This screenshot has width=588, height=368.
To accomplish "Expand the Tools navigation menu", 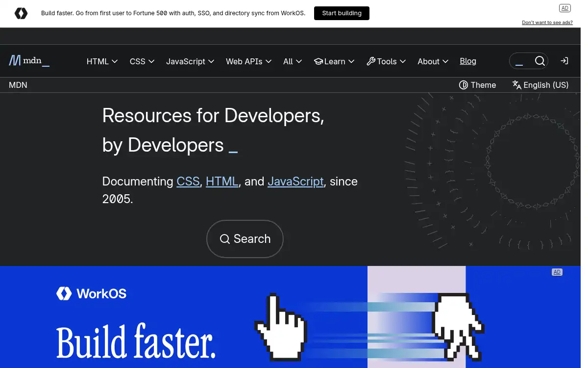I will (x=386, y=61).
